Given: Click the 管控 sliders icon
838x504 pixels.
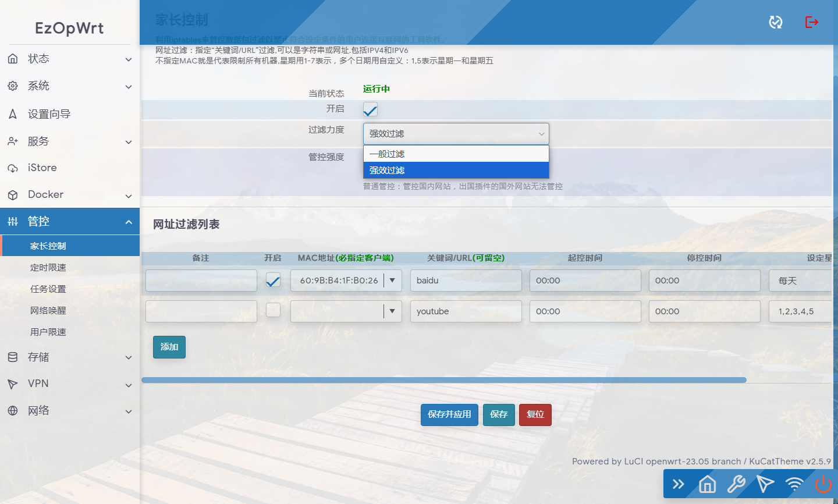Looking at the screenshot, I should pyautogui.click(x=13, y=222).
